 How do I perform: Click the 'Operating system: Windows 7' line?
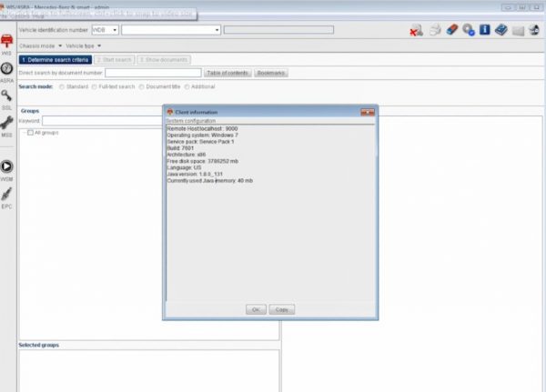[202, 136]
